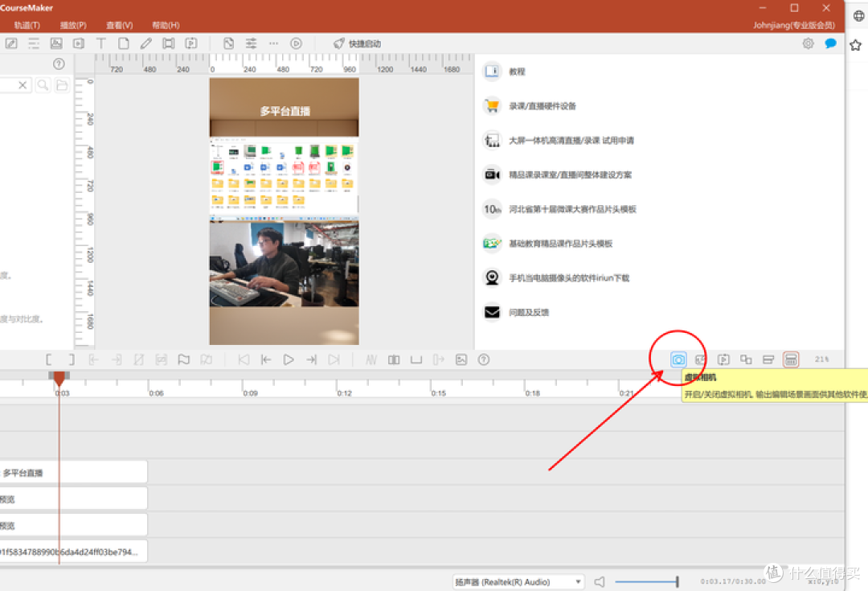Viewport: 868px width, 591px height.
Task: Click the list lines icon in top toolbar
Action: point(34,43)
